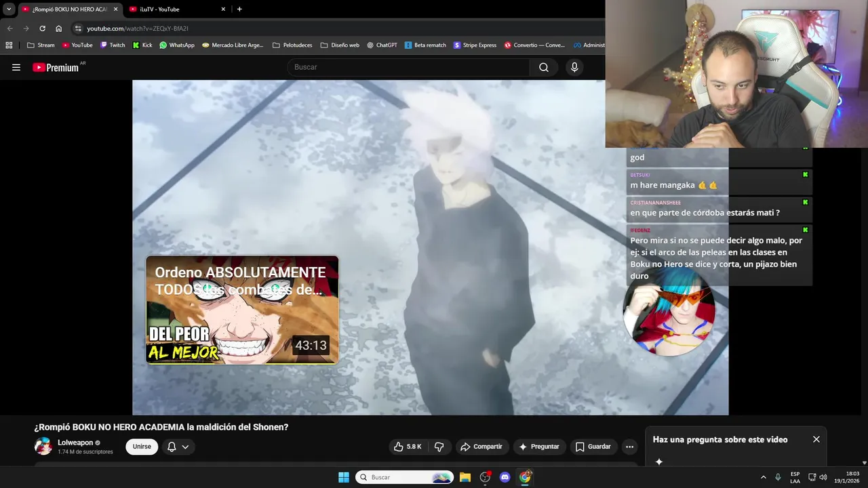Open Chrome tab search dropdown arrow
This screenshot has width=868, height=488.
9,9
